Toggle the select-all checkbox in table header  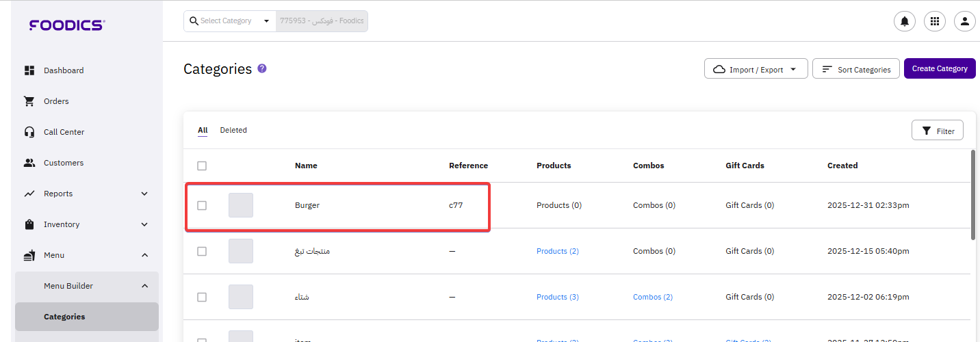(202, 166)
